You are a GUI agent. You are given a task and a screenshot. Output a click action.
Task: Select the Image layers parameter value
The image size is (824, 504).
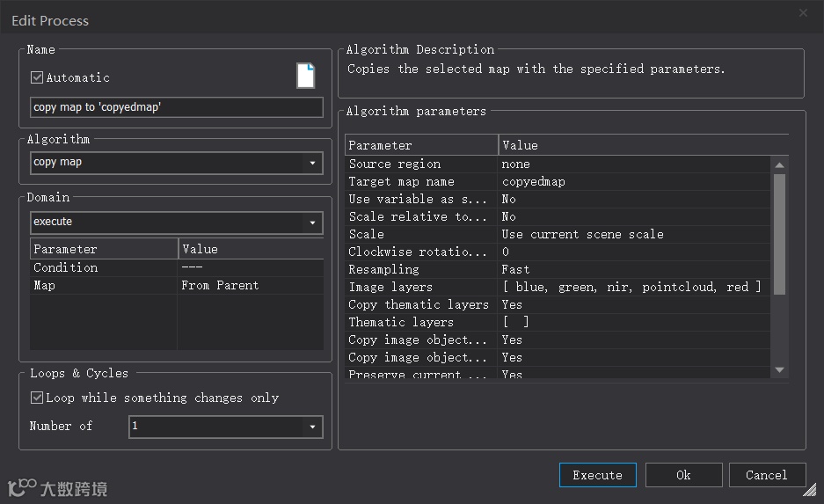coord(631,287)
